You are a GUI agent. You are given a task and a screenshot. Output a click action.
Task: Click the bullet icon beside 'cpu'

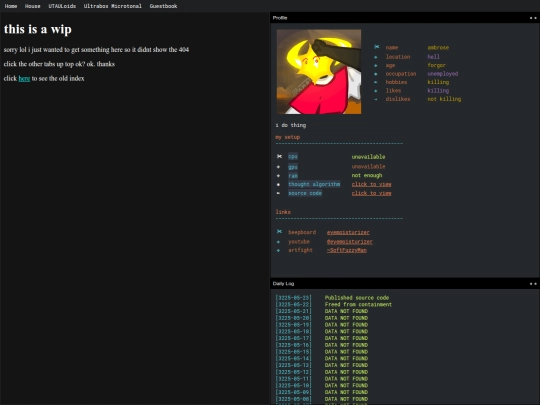pyautogui.click(x=279, y=156)
